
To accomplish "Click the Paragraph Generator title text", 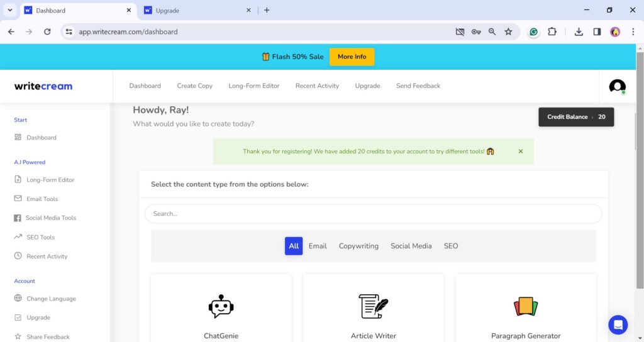I will pos(526,336).
